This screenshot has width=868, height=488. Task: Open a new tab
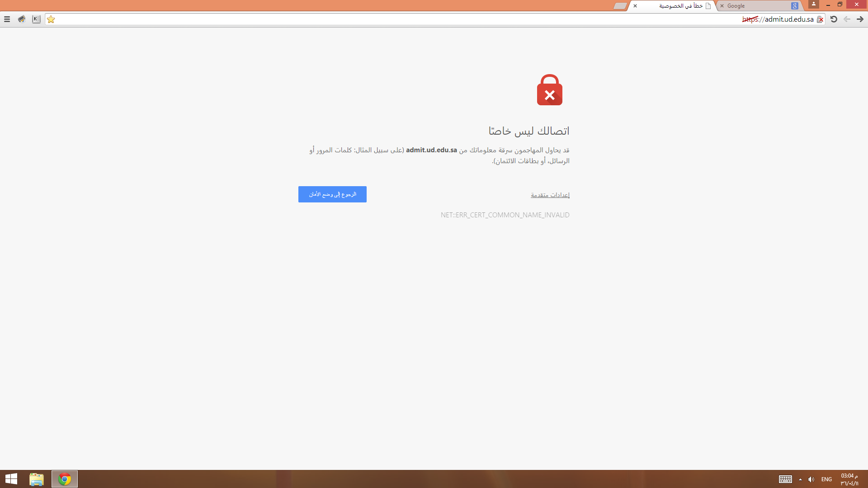[x=620, y=6]
